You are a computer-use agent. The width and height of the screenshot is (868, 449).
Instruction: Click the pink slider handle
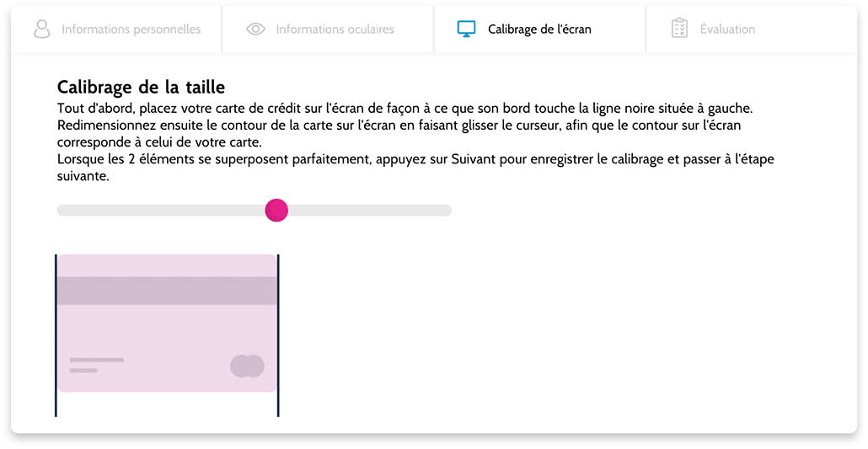pos(276,211)
